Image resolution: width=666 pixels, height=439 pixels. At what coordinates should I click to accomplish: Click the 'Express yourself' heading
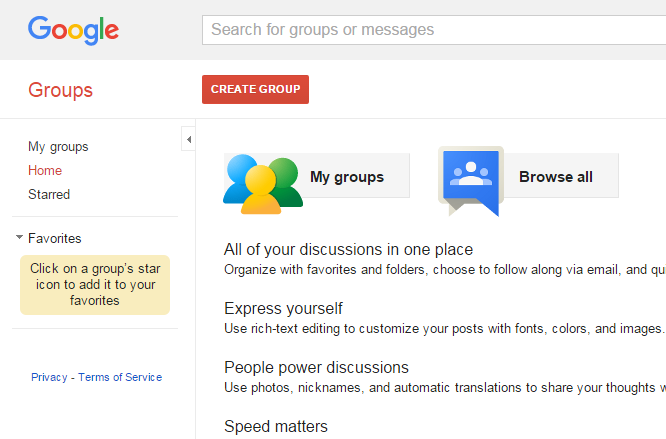[283, 308]
